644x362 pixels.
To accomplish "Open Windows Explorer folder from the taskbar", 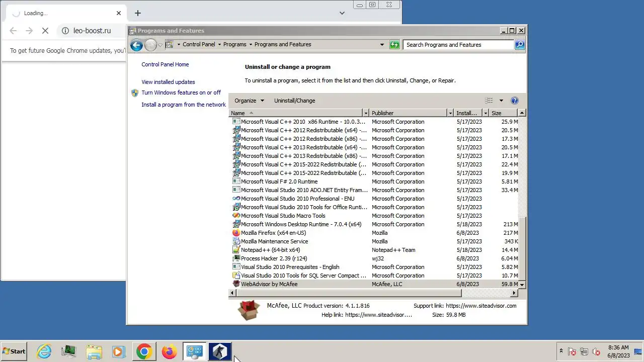I will [94, 351].
